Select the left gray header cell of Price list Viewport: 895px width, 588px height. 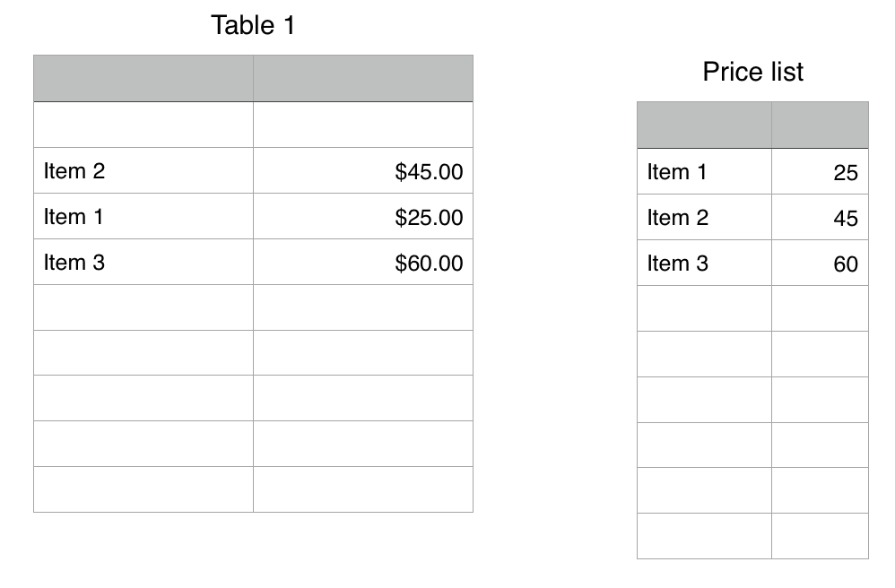click(704, 125)
